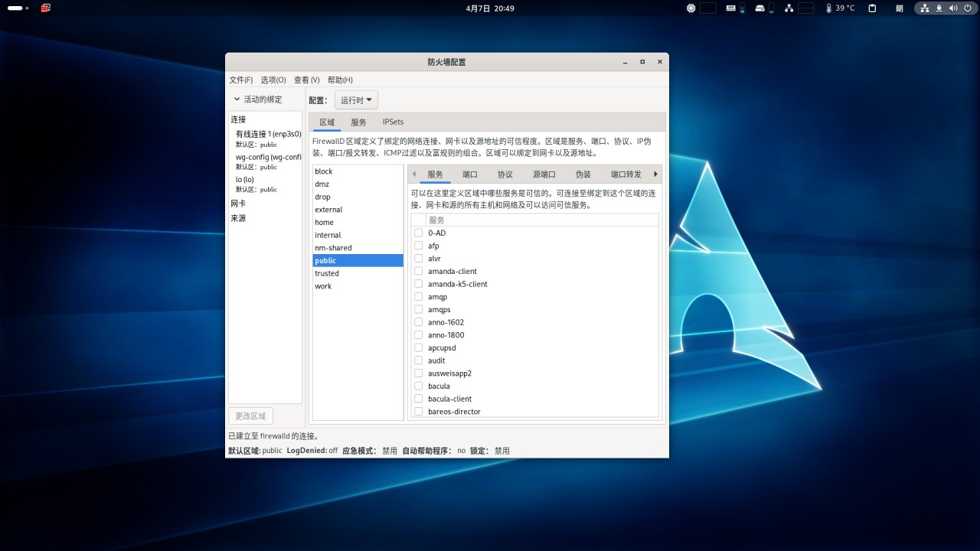Open the input method indicator in top bar
The height and width of the screenshot is (551, 980).
tap(899, 8)
